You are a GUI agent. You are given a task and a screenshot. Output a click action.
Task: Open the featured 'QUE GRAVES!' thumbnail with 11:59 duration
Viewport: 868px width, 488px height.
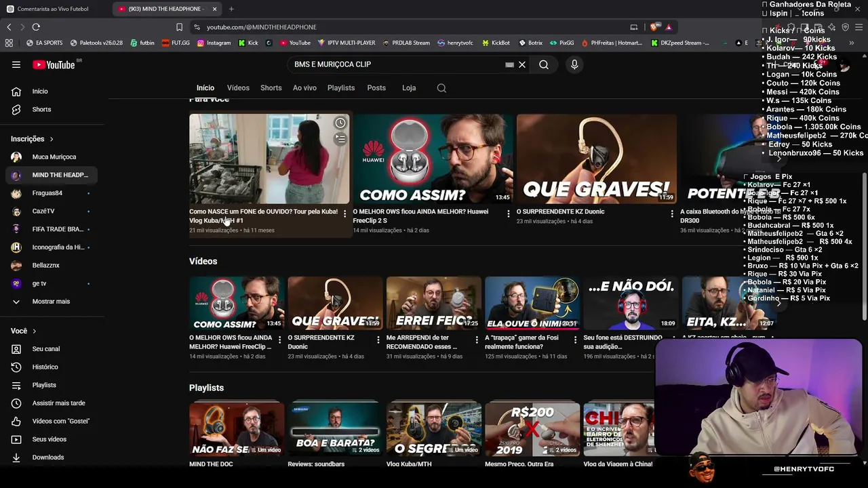(x=597, y=159)
